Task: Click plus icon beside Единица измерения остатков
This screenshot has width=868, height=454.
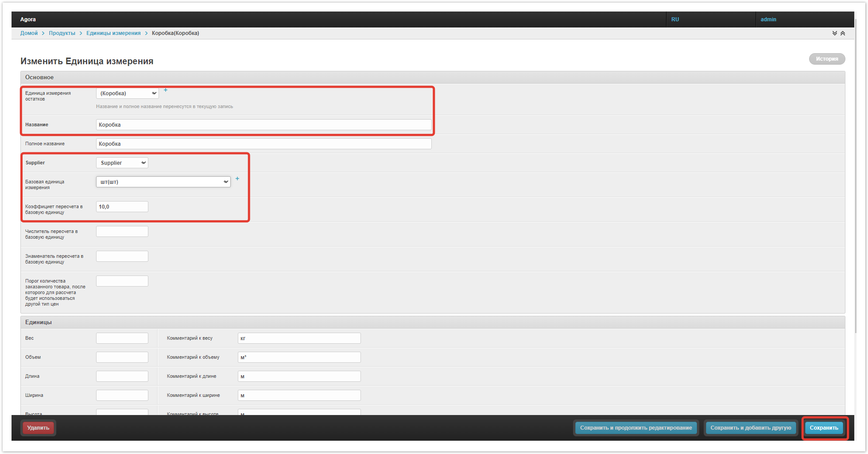Action: 166,90
